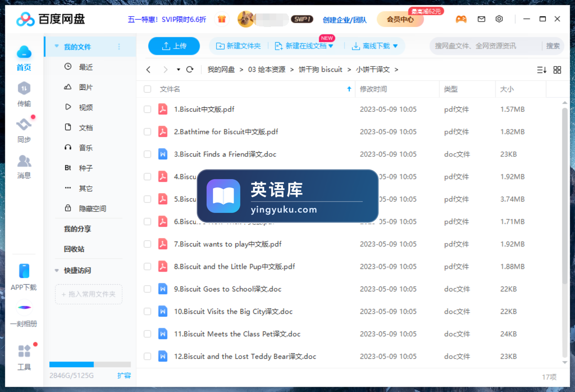575x392 pixels.
Task: Collapse the 我的文件 tree section
Action: [57, 46]
